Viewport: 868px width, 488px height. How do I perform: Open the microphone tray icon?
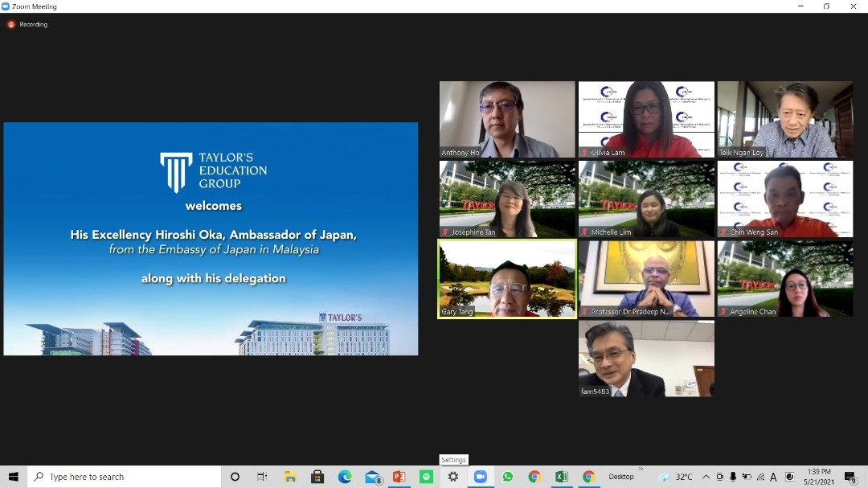point(733,477)
